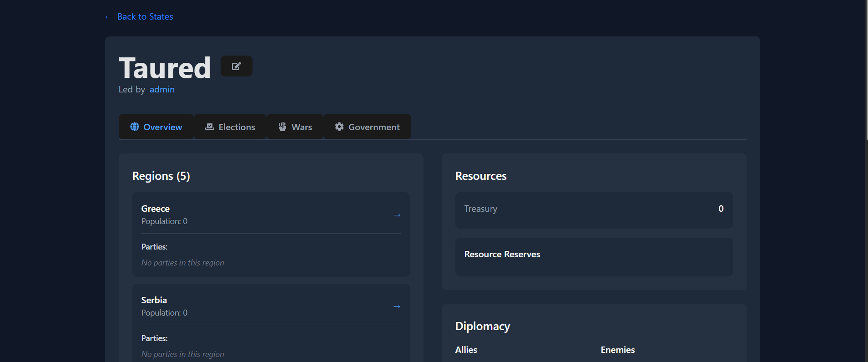Open the Wars tab

295,127
